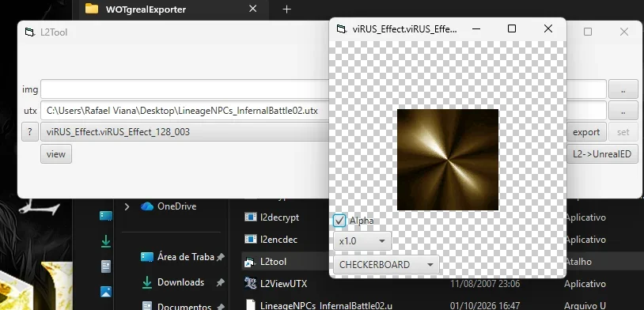Toggle the Alpha checkbox
Screen dimensions: 644x310
pyautogui.click(x=339, y=221)
